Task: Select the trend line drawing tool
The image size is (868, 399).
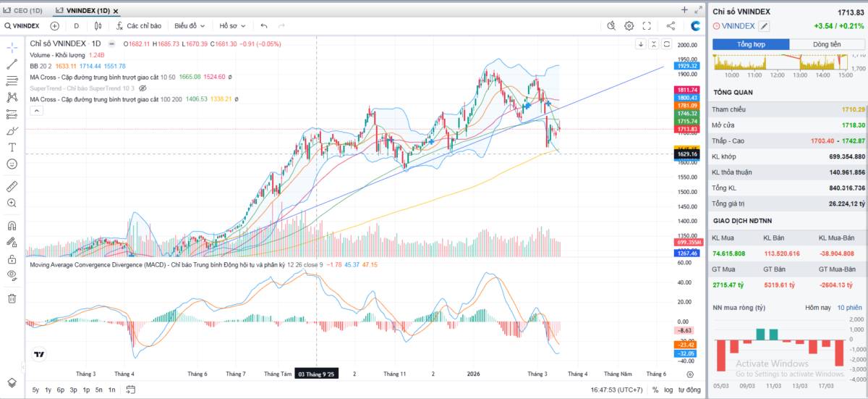Action: click(12, 64)
